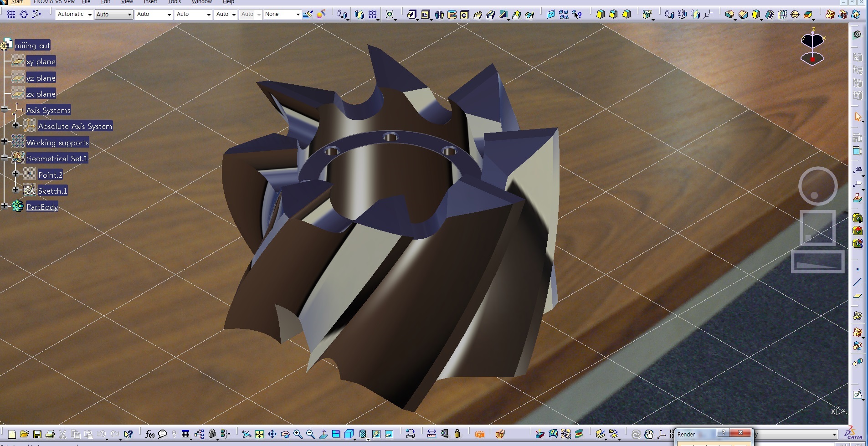Click the Render toolbar help button

pos(723,433)
